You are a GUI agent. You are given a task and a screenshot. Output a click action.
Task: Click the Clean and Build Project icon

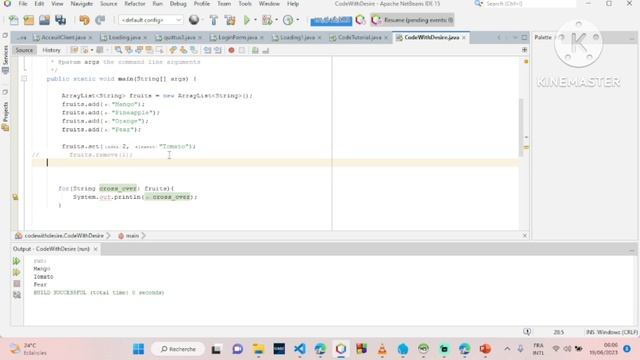[230, 20]
